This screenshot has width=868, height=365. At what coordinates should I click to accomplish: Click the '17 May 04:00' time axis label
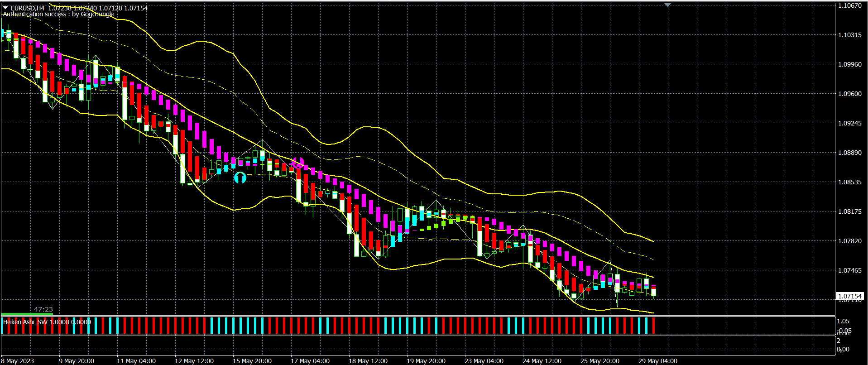point(310,361)
